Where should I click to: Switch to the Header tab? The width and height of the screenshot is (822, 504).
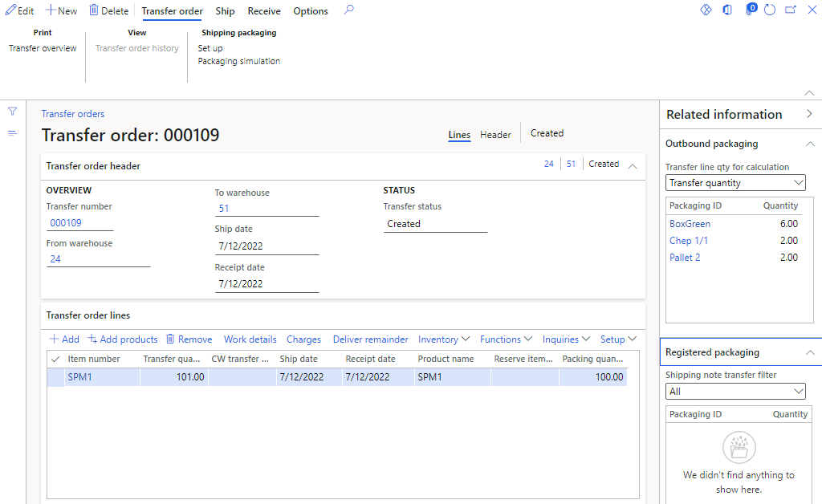(x=495, y=134)
